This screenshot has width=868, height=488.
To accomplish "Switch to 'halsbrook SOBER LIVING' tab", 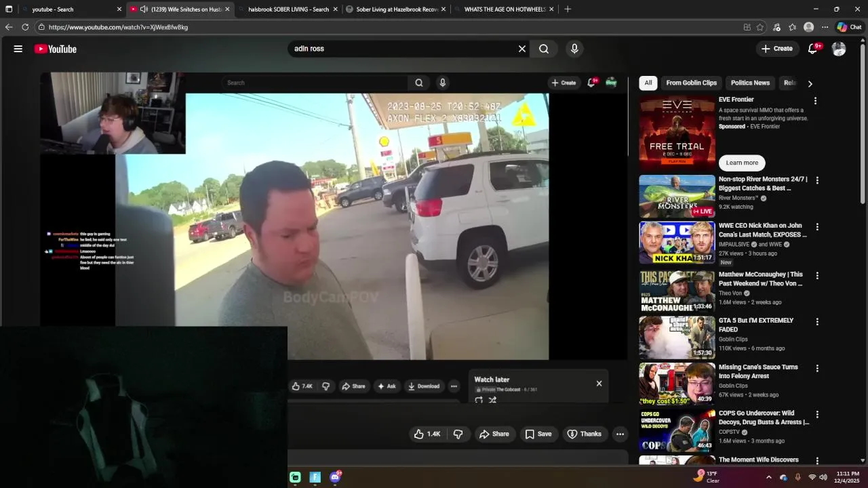I will point(288,9).
